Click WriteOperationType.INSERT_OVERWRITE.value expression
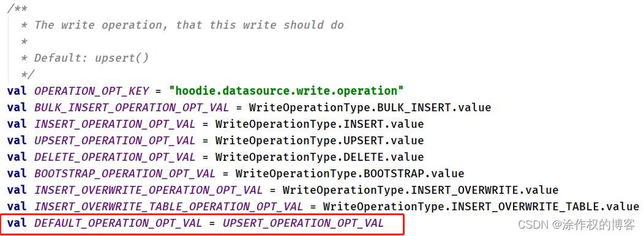The image size is (644, 236). point(421,190)
